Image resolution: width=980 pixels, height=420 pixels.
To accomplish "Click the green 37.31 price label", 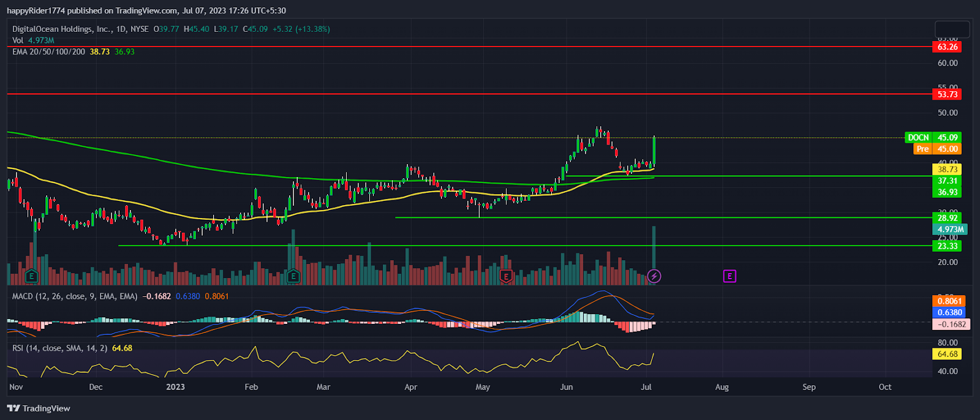I will pyautogui.click(x=947, y=181).
